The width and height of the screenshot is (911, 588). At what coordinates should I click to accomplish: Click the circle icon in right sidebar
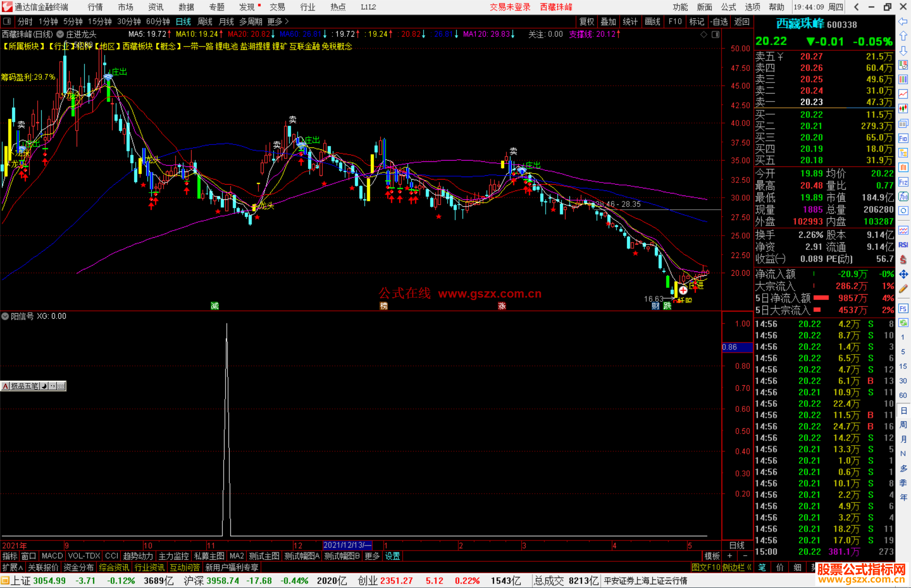pos(903,211)
